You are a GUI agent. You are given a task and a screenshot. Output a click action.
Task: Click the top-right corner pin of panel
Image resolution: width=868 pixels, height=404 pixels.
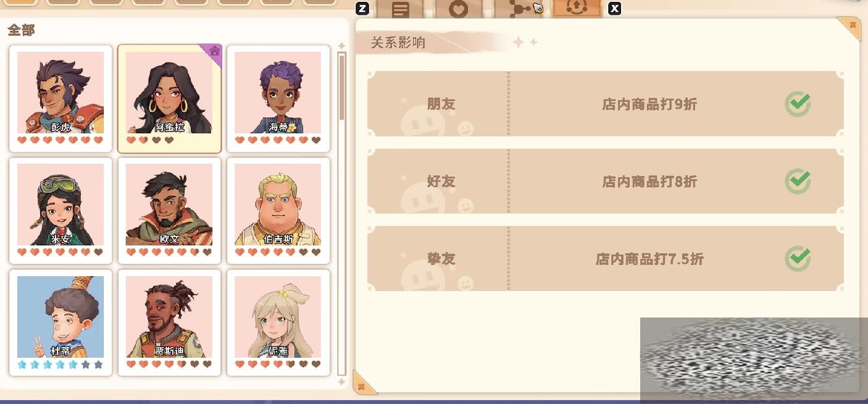coord(851,27)
